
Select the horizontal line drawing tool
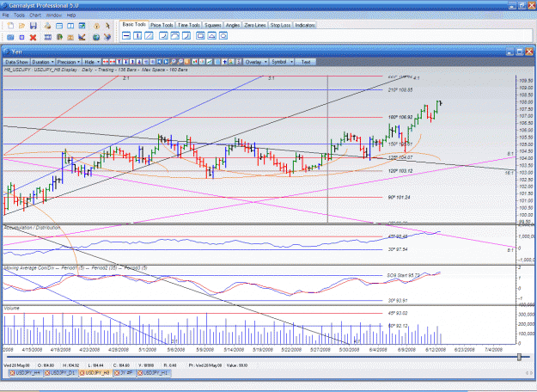126,35
